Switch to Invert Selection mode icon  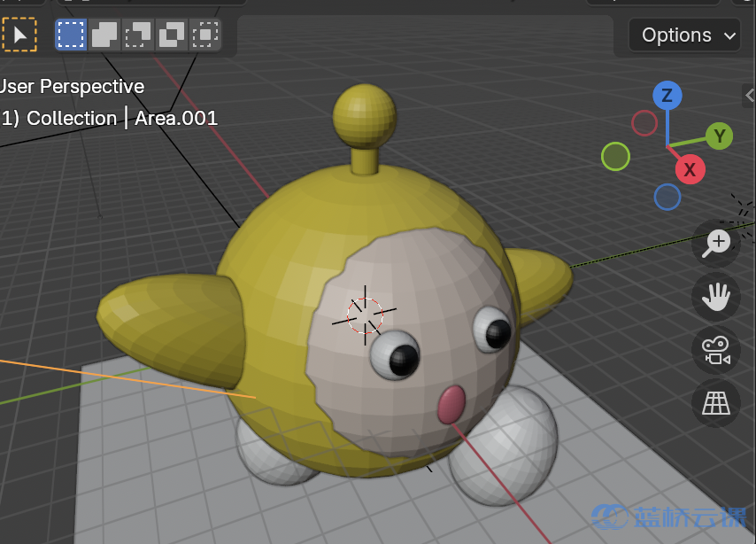(172, 35)
